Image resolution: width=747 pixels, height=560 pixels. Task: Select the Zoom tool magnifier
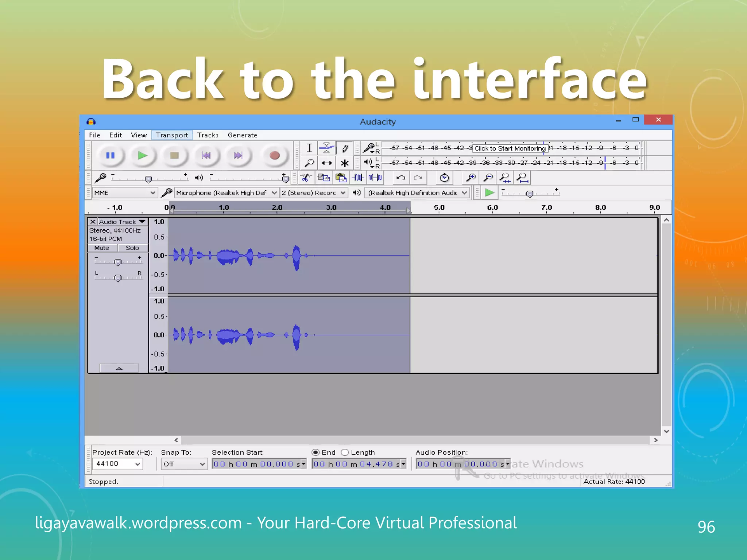[309, 163]
